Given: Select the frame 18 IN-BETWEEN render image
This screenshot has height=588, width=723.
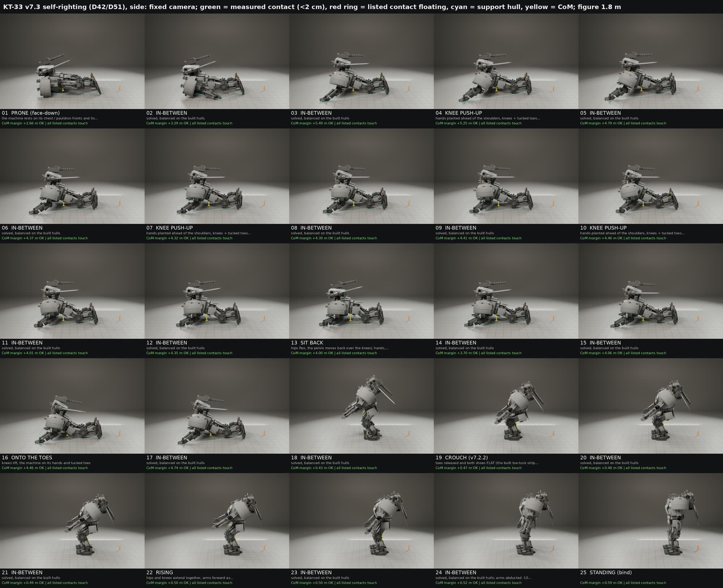Looking at the screenshot, I should 361,406.
